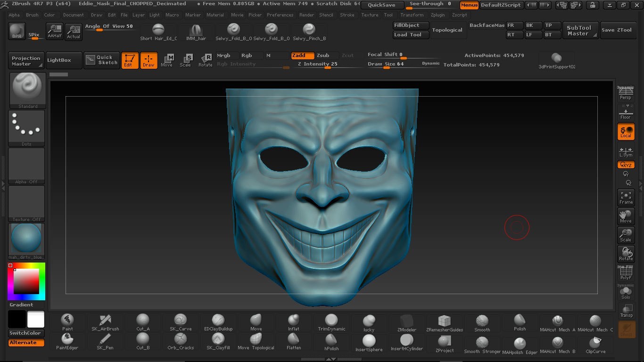Open the Standard brush picker

point(27,90)
